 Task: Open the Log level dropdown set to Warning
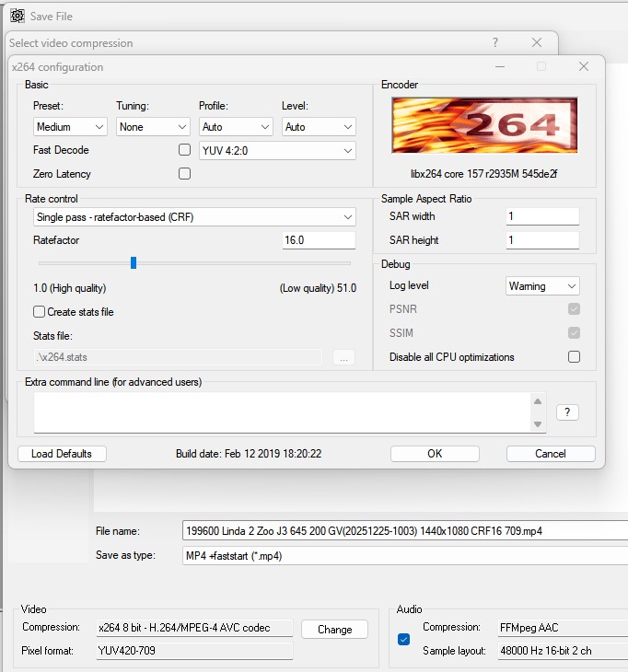tap(542, 286)
